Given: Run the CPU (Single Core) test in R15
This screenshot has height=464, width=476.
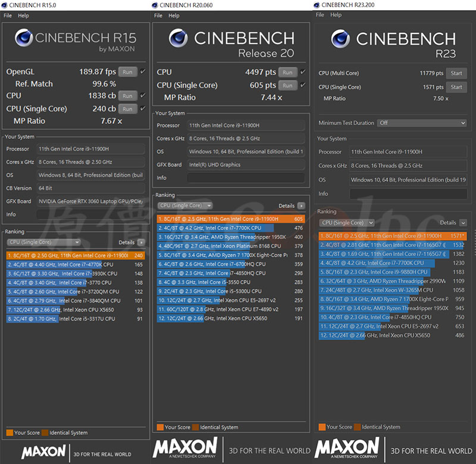Looking at the screenshot, I should coord(127,109).
